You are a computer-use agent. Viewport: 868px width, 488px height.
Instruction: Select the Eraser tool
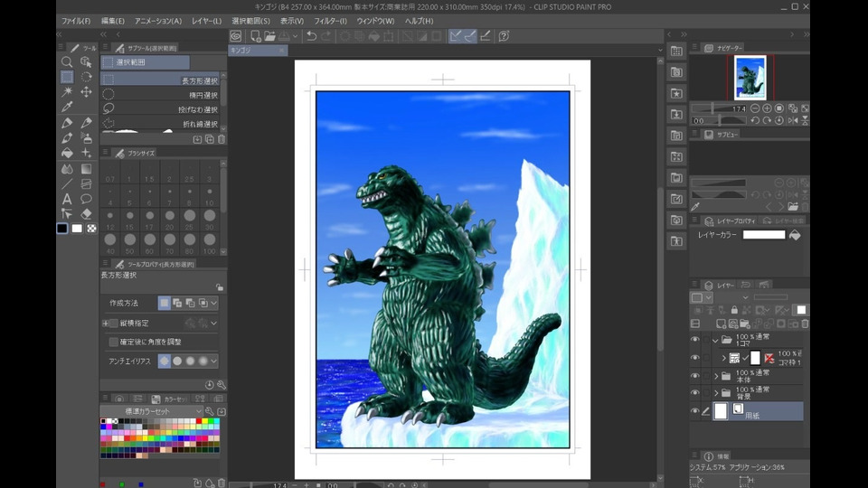(x=87, y=214)
